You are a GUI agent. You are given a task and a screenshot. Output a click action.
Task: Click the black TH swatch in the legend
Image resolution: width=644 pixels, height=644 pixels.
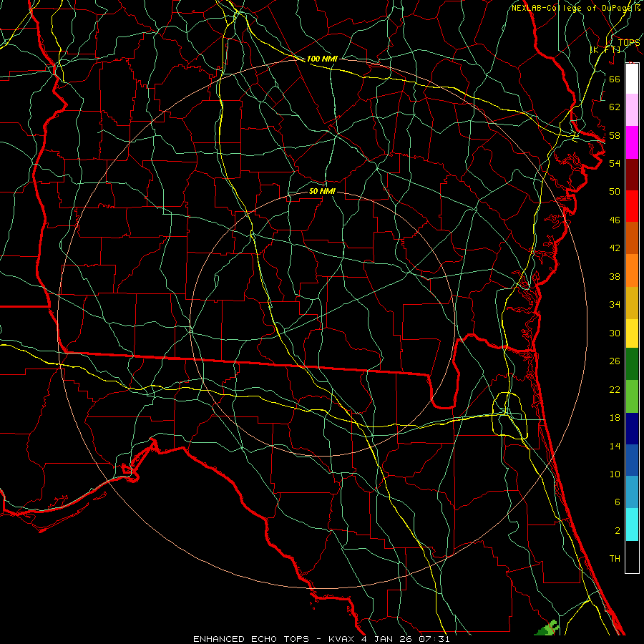(632, 557)
